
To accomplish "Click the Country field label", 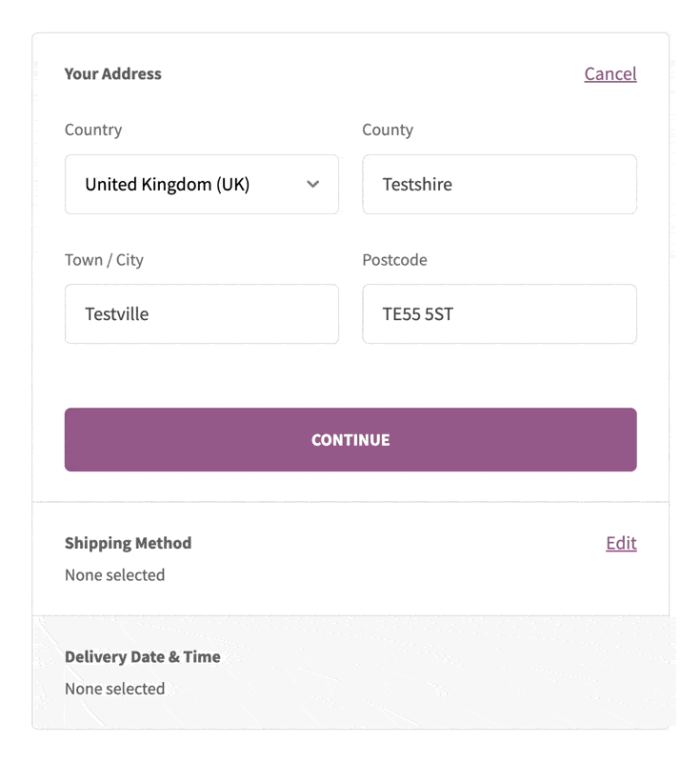I will [93, 130].
